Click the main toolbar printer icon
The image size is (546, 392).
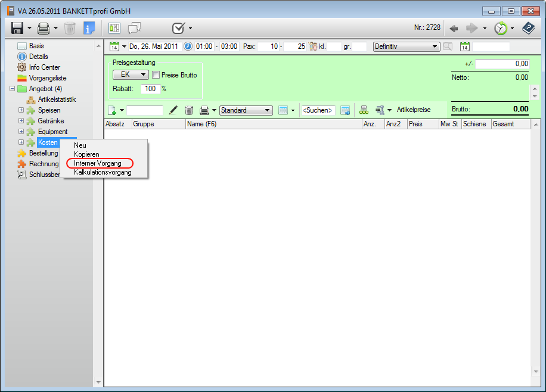coord(44,28)
